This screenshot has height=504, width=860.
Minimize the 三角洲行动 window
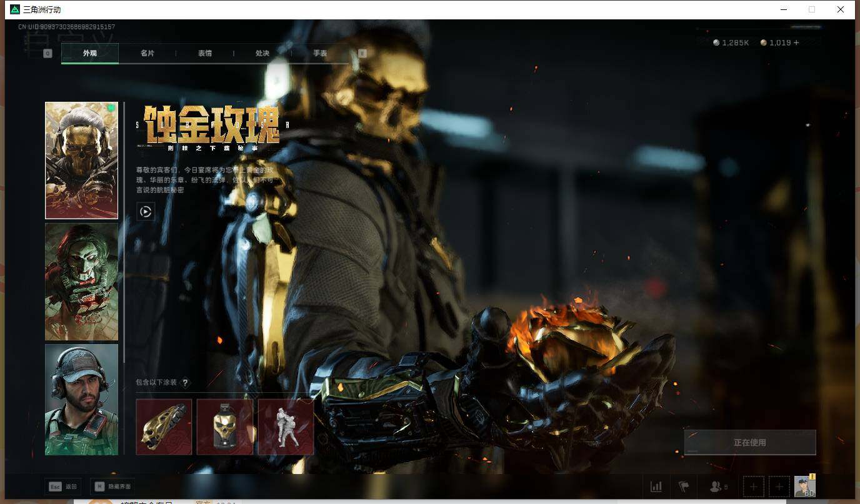pyautogui.click(x=783, y=9)
